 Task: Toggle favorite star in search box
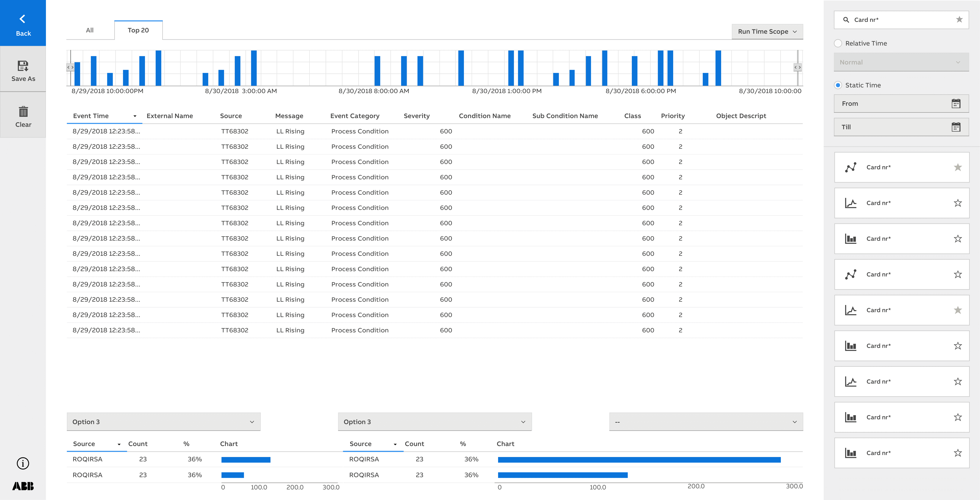(959, 20)
